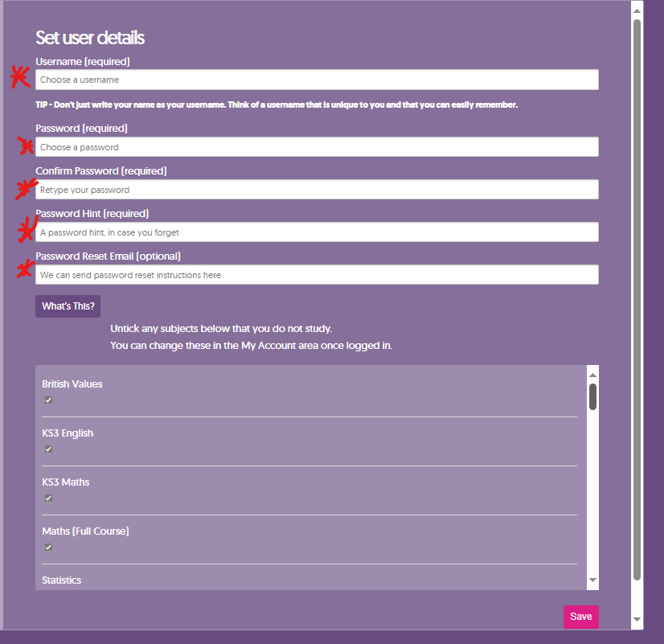This screenshot has height=644, width=664.
Task: Select the Statistics subject label
Action: click(61, 580)
